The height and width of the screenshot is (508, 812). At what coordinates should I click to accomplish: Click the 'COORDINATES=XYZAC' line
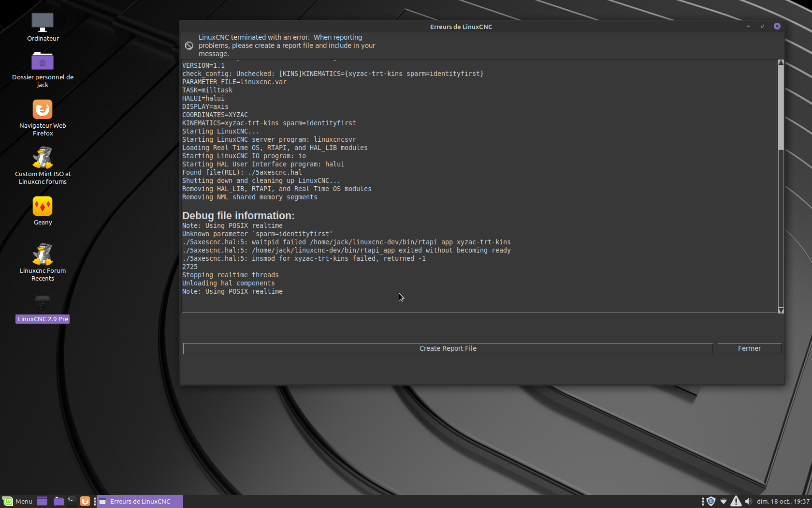click(215, 115)
